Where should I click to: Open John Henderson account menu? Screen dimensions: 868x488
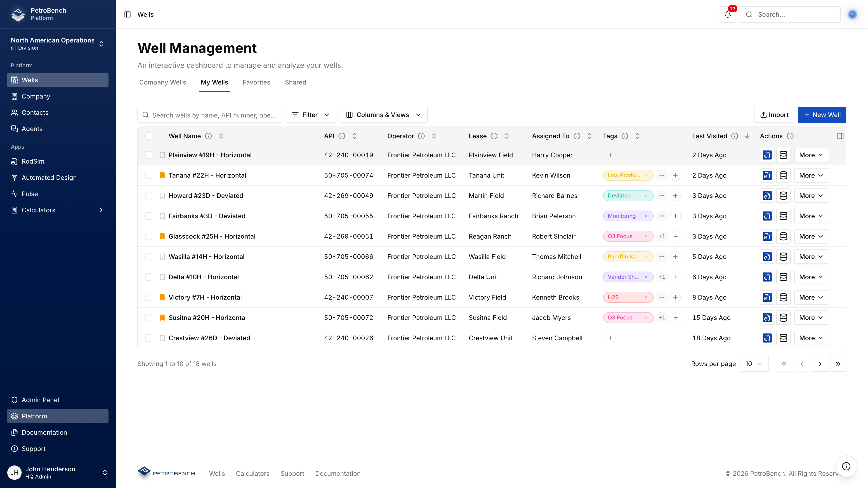[x=58, y=472]
